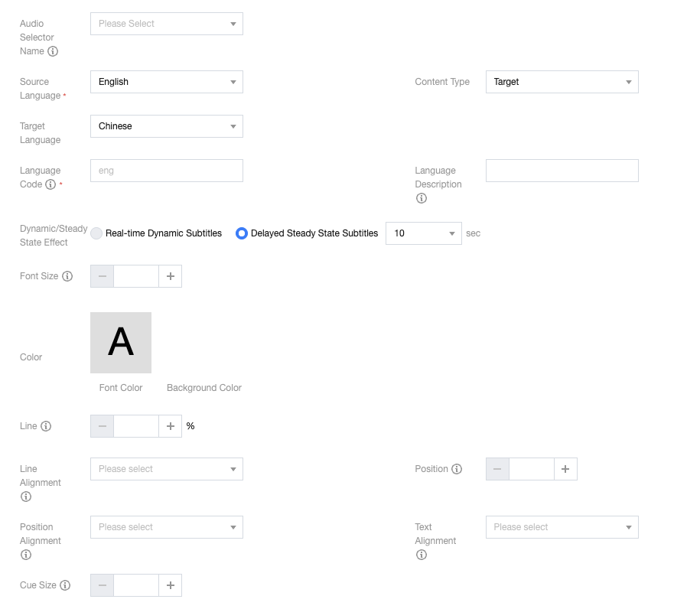
Task: Open the Audio Selector Name dropdown
Action: tap(166, 24)
